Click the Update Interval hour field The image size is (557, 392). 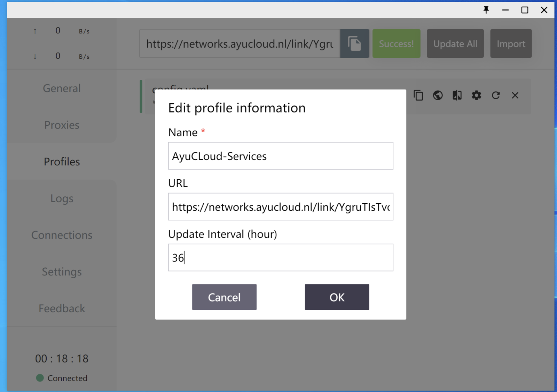click(x=280, y=258)
